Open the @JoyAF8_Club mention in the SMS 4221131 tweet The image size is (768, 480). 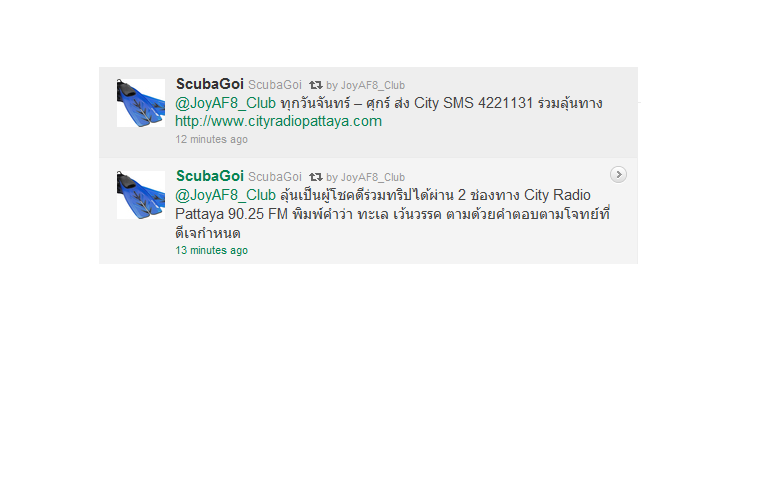(x=225, y=103)
